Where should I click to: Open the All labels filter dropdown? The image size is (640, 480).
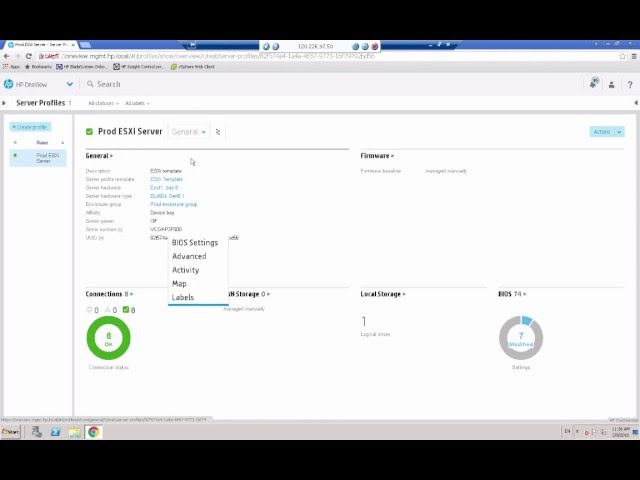137,103
